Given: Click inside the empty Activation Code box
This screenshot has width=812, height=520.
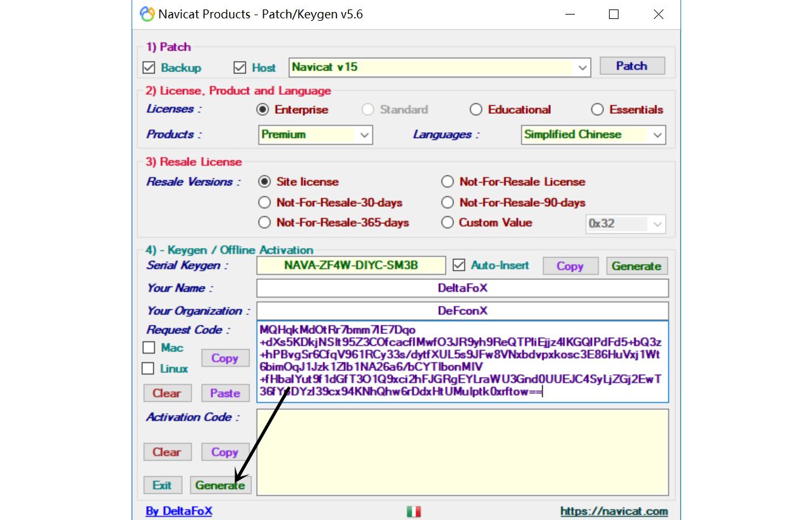Looking at the screenshot, I should tap(462, 452).
